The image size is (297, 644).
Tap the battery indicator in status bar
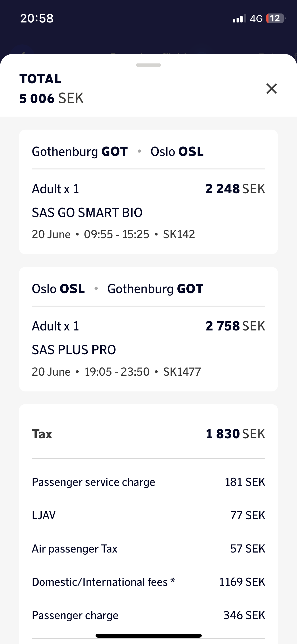[x=275, y=19]
